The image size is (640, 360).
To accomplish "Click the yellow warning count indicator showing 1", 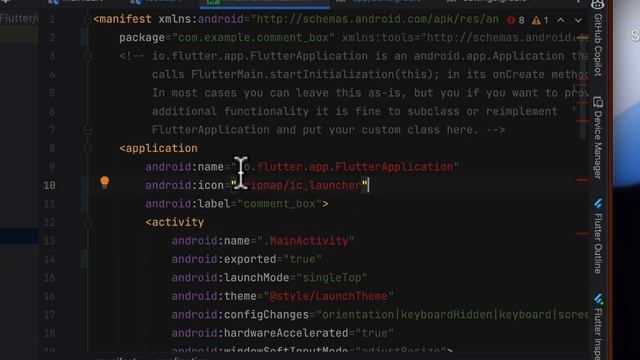I will [540, 20].
